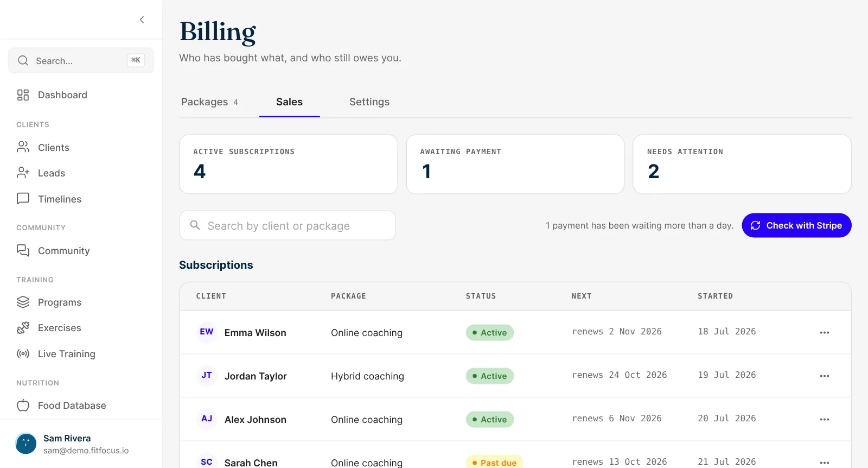Screen dimensions: 868x468
Task: Open row actions for Jordan Taylor
Action: 825,376
